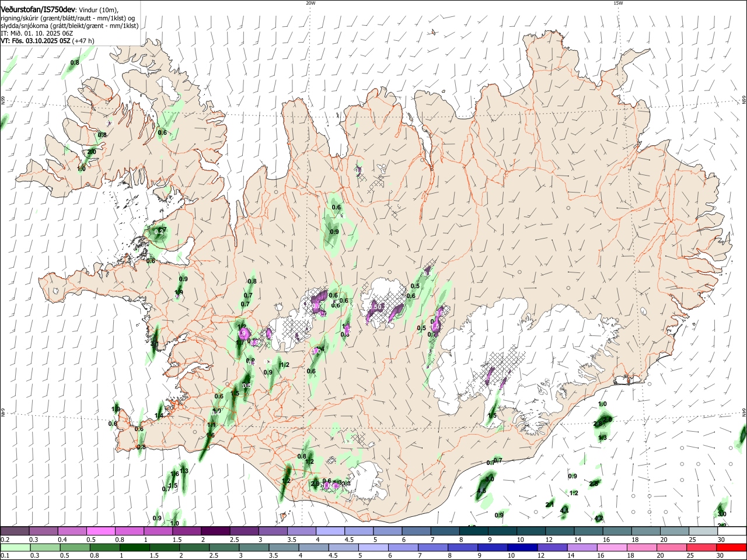
Task: Click the 20W longitude label
Action: coord(310,3)
